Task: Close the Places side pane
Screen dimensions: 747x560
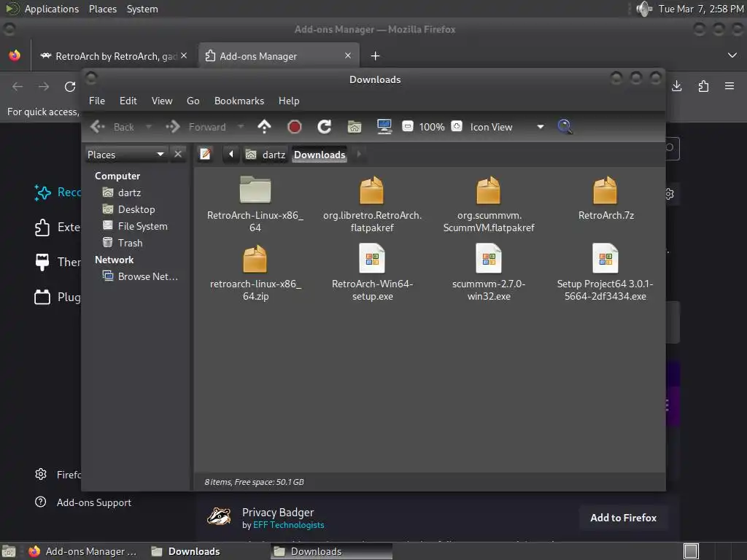Action: coord(178,155)
